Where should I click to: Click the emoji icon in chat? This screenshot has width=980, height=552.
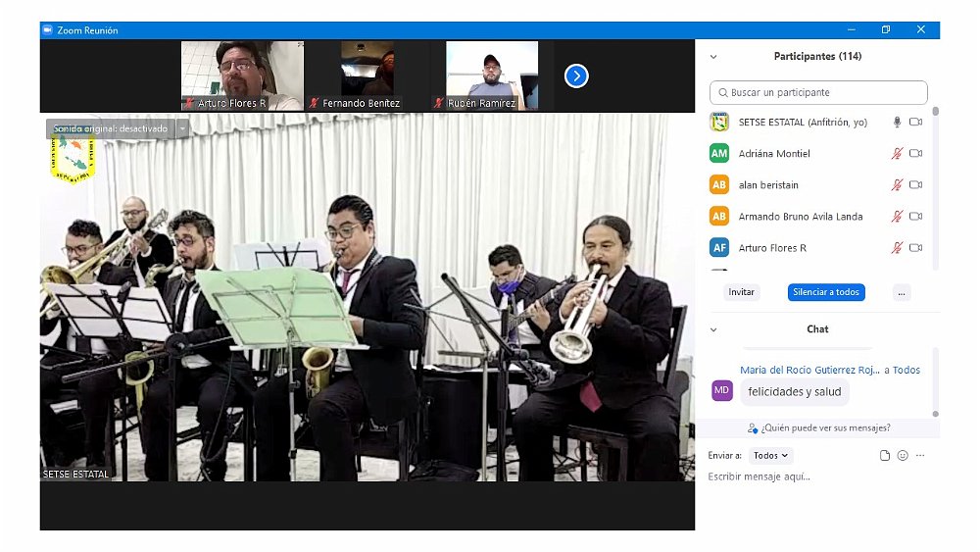point(903,456)
